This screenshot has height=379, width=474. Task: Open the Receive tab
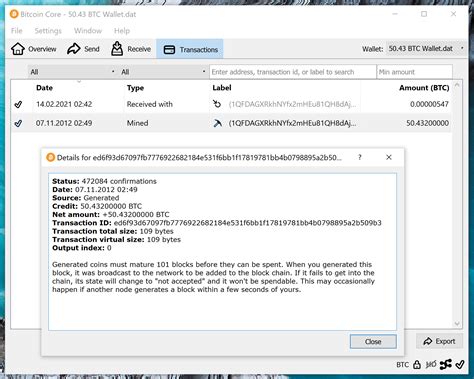[131, 49]
